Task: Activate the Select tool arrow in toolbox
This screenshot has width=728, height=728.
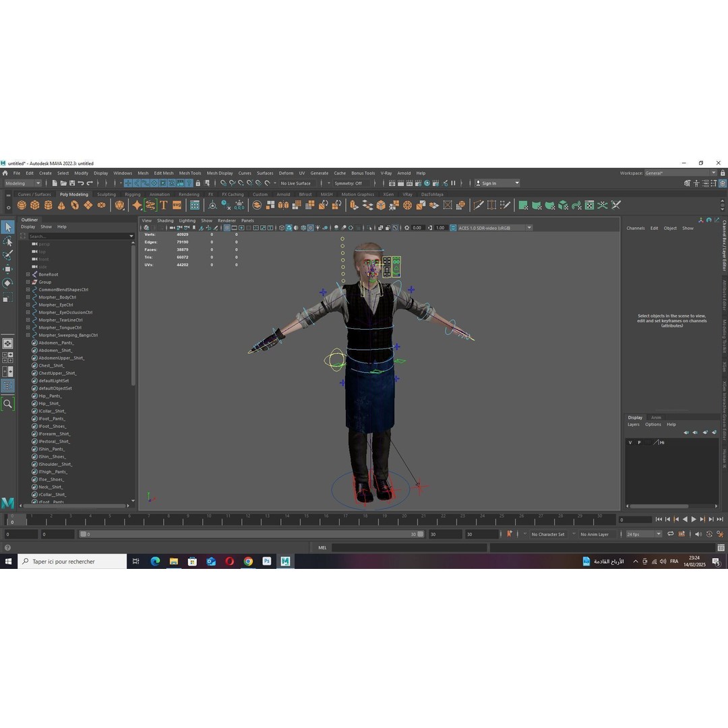Action: (8, 227)
